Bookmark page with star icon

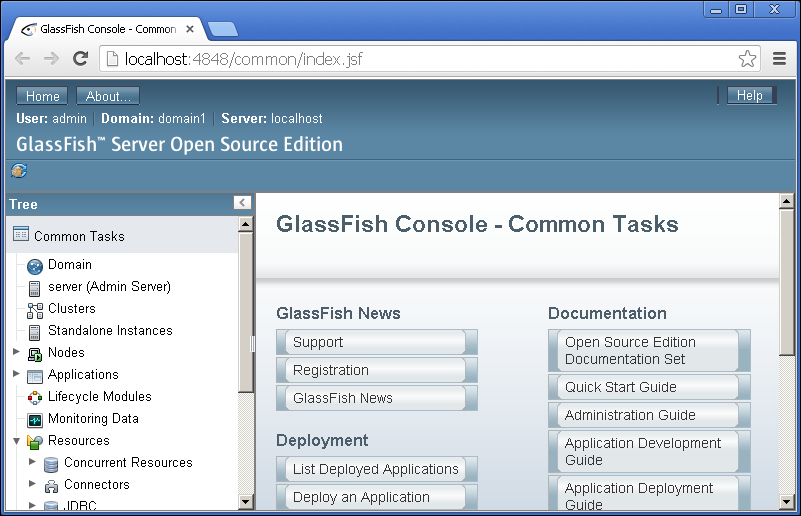click(x=747, y=59)
